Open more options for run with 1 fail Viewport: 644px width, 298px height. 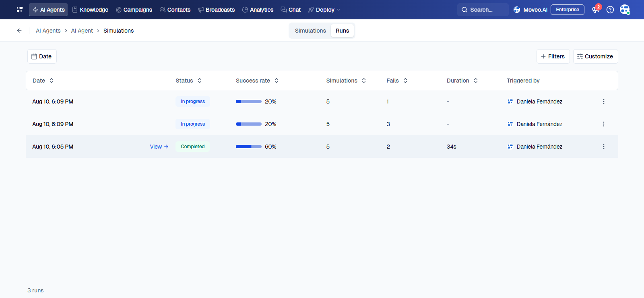click(x=603, y=101)
